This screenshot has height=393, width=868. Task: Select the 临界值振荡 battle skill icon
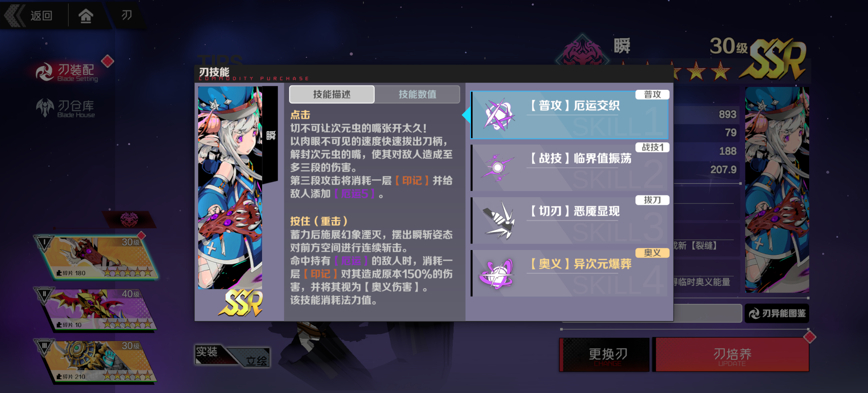(x=498, y=168)
